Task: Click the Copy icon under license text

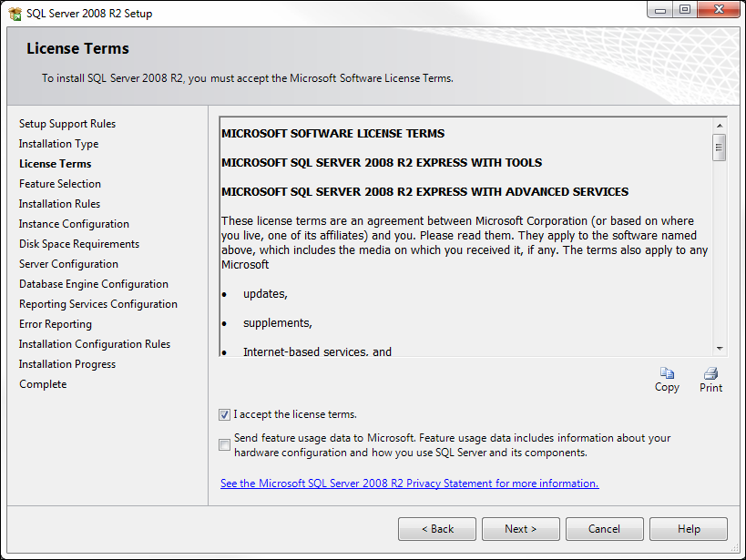Action: [x=667, y=372]
